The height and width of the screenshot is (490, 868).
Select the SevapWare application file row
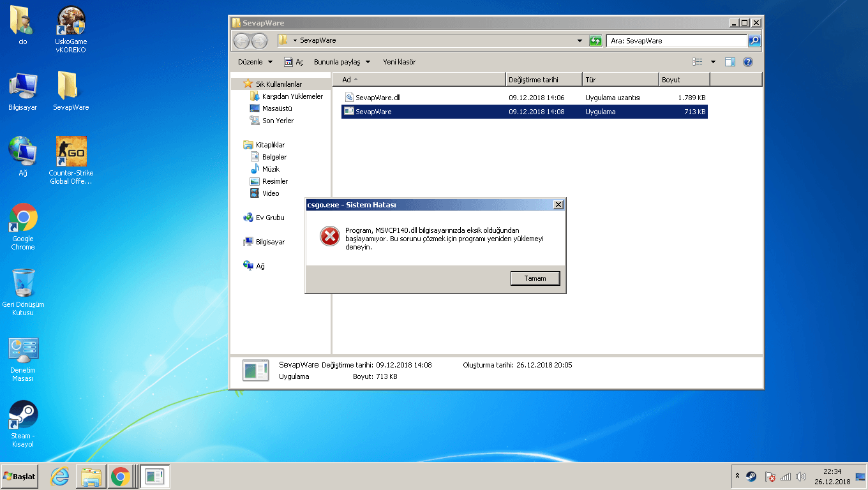525,112
